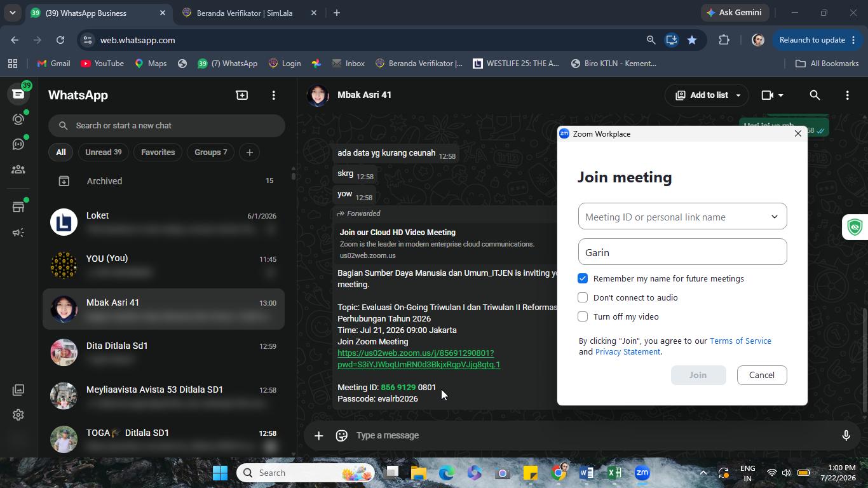Select the Unread 39 filter
Screen dimensions: 868x488
pyautogui.click(x=103, y=152)
